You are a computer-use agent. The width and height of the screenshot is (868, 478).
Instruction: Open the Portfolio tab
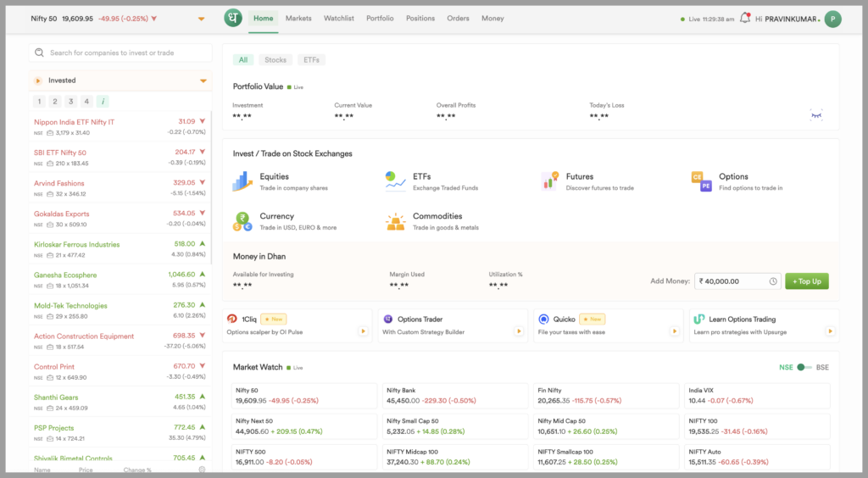pos(380,19)
